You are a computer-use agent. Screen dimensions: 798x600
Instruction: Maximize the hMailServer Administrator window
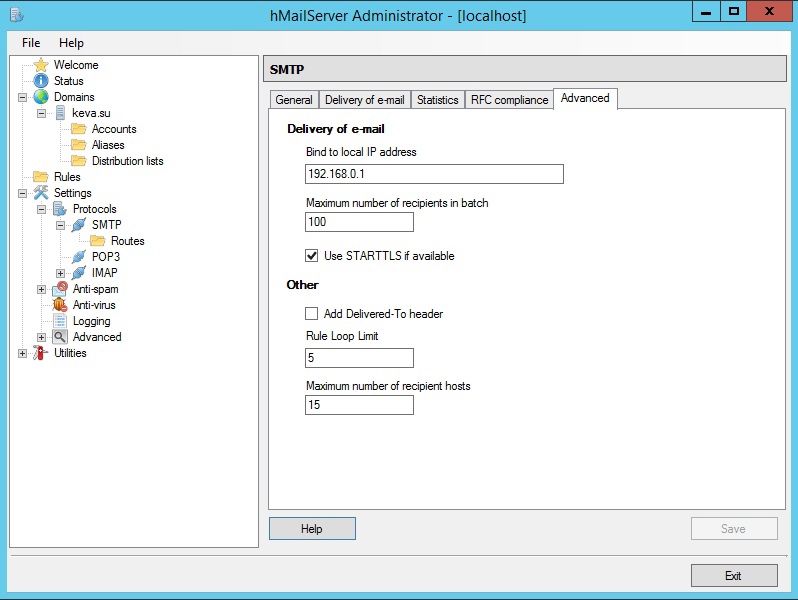click(x=733, y=11)
